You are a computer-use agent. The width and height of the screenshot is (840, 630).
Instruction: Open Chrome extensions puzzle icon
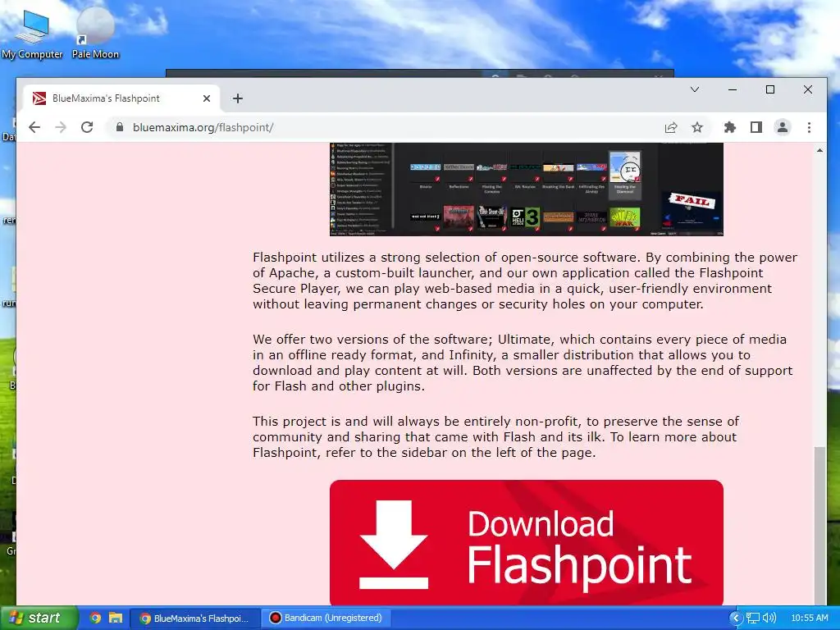[729, 127]
